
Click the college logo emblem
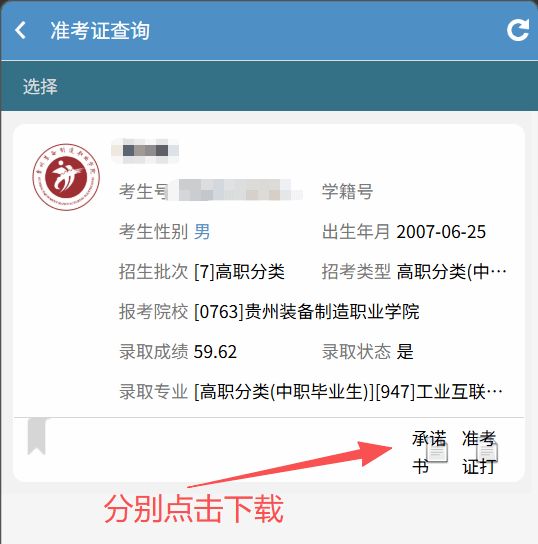pos(66,177)
